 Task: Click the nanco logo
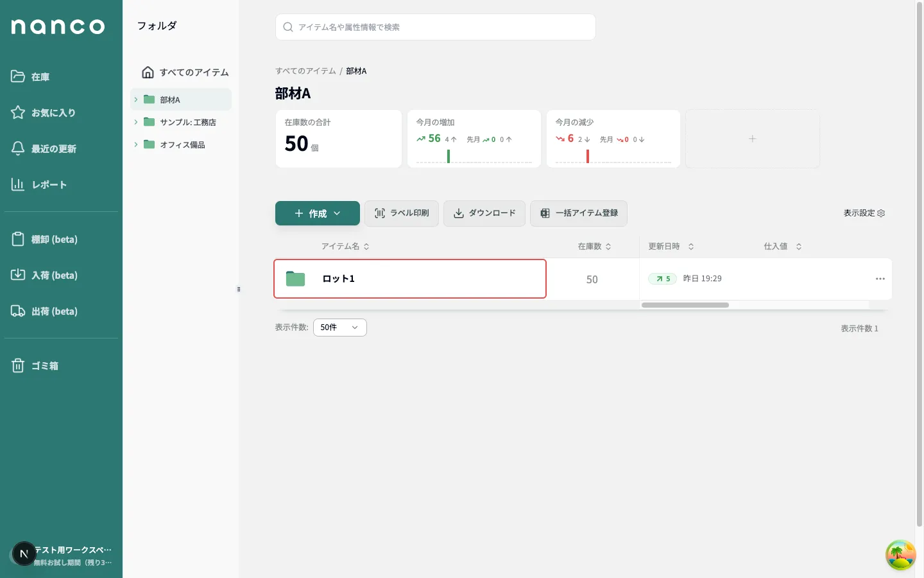tap(58, 26)
